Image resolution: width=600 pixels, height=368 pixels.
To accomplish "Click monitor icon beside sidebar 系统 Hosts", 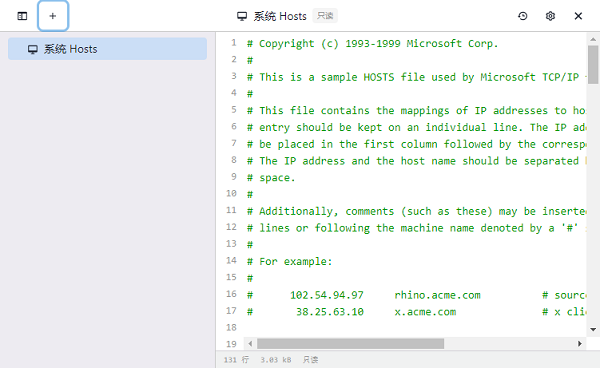I will coord(33,49).
